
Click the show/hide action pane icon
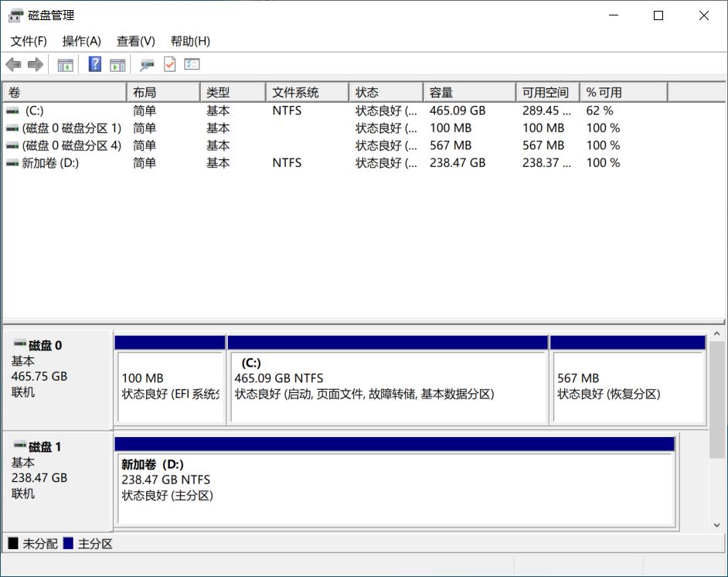click(x=117, y=64)
